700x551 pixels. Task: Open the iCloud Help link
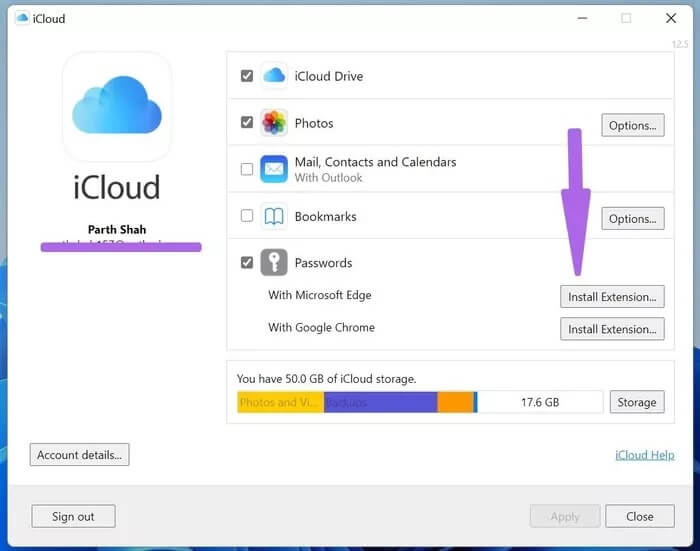click(645, 455)
